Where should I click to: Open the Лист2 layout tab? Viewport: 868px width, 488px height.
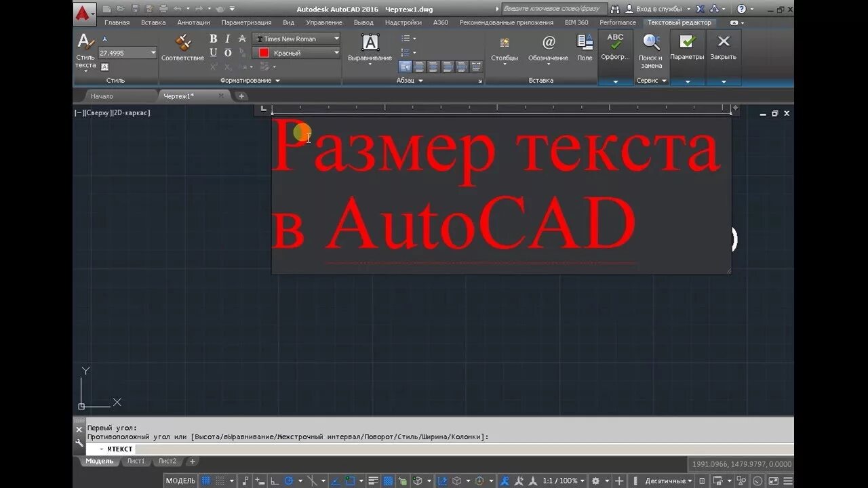(x=167, y=462)
